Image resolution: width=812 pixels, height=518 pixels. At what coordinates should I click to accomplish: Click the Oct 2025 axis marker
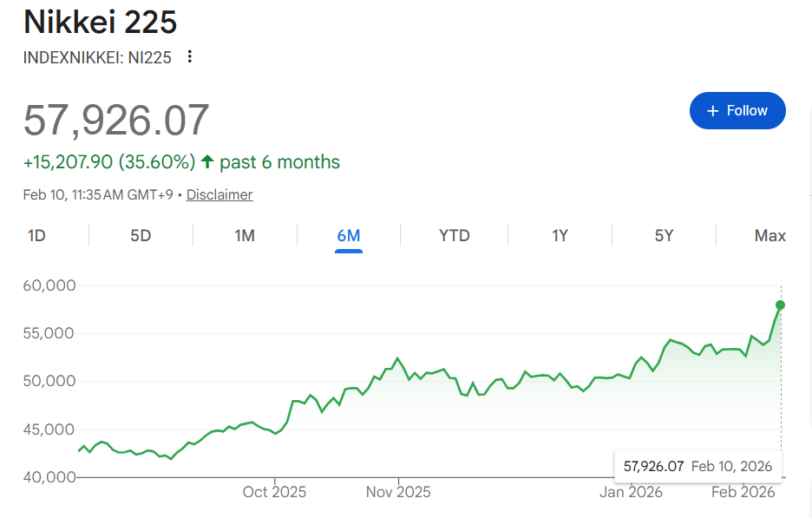coord(274,492)
